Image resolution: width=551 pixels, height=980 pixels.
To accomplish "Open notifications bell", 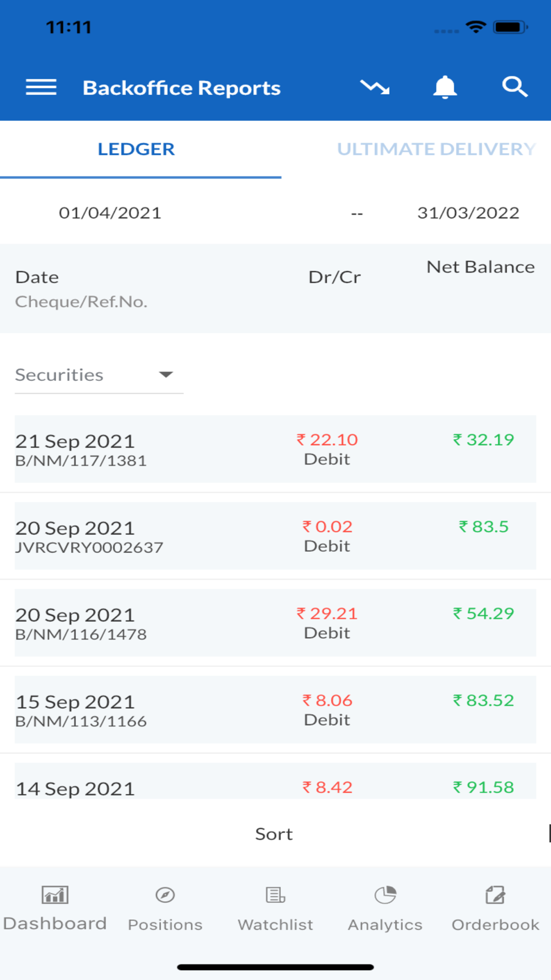I will (445, 87).
